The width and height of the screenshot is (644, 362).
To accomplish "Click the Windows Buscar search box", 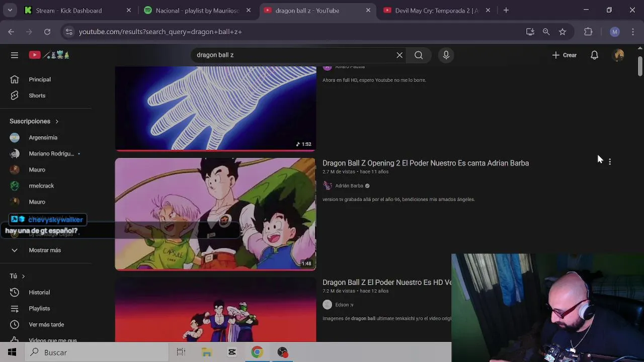I will click(x=96, y=352).
